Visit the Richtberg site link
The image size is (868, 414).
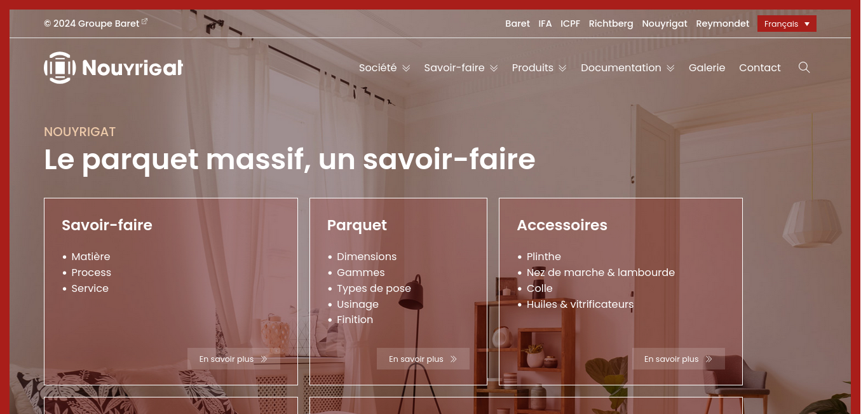click(611, 24)
